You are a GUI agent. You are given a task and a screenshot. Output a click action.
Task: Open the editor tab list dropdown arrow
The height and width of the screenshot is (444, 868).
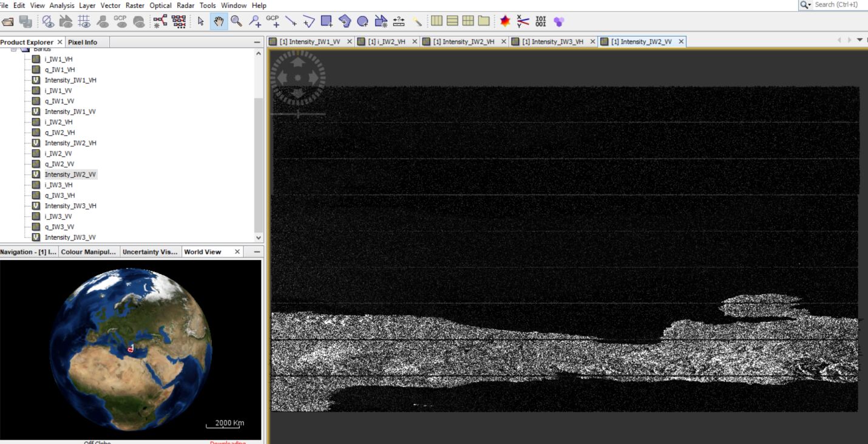860,40
